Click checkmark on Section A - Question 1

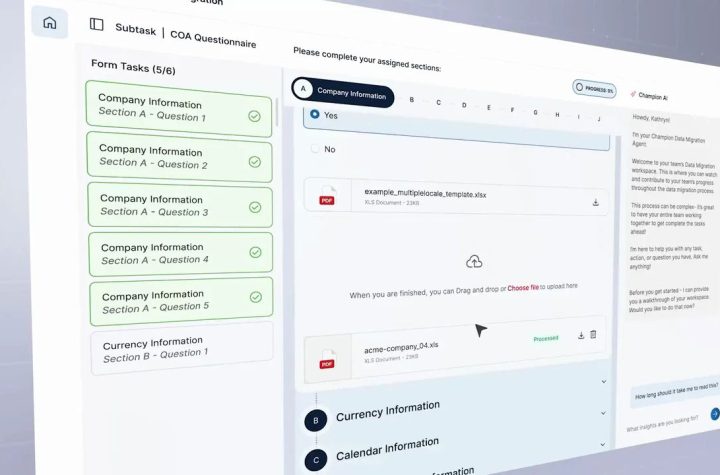254,116
